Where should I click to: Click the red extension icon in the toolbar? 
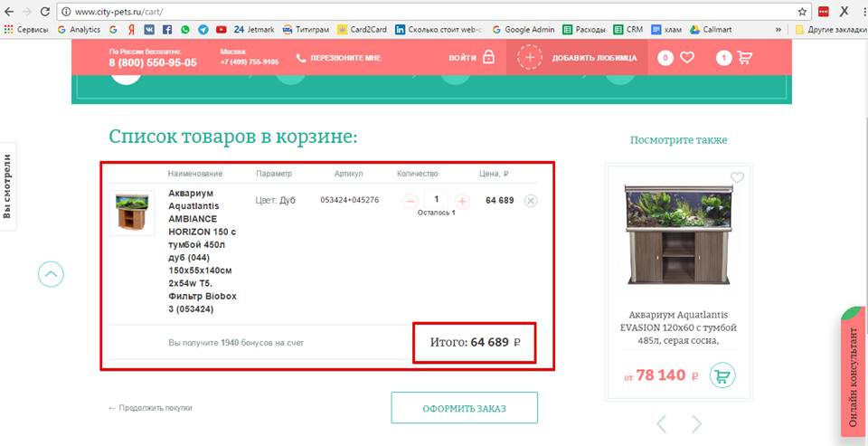(824, 12)
